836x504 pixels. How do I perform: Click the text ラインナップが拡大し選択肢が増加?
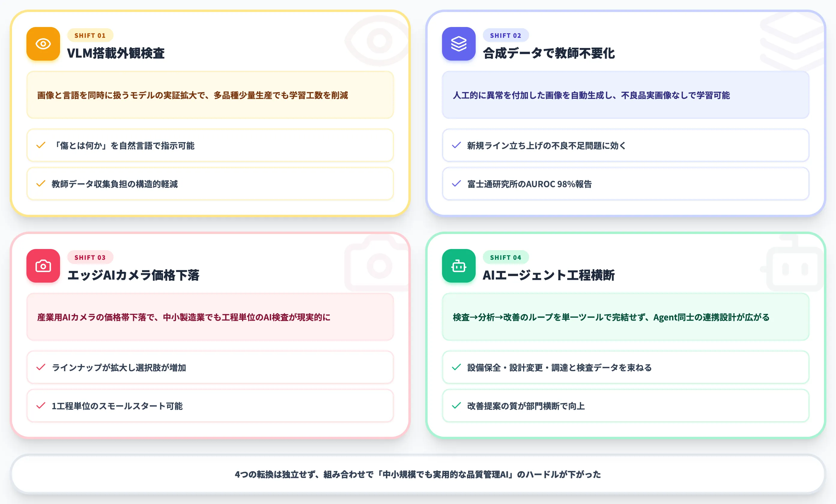tap(119, 368)
